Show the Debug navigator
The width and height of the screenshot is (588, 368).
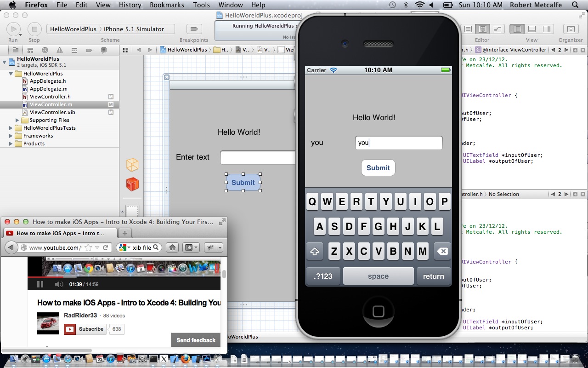74,50
